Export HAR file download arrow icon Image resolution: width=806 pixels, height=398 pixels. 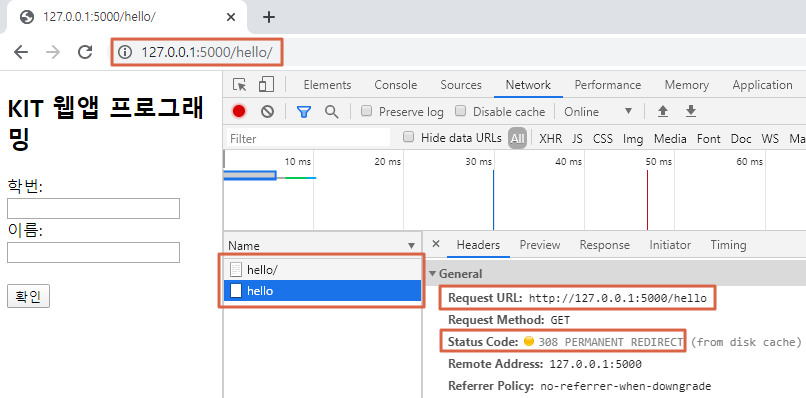(691, 111)
